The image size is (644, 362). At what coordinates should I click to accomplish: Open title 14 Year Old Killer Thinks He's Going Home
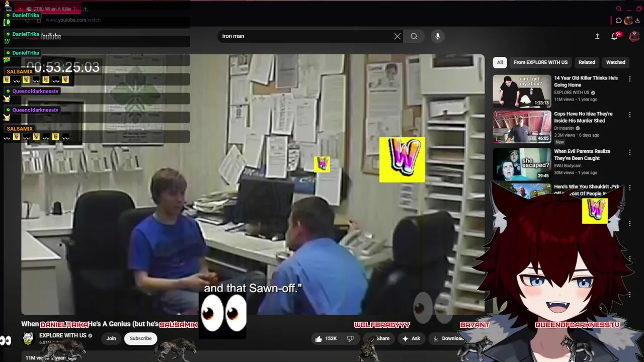tap(586, 81)
